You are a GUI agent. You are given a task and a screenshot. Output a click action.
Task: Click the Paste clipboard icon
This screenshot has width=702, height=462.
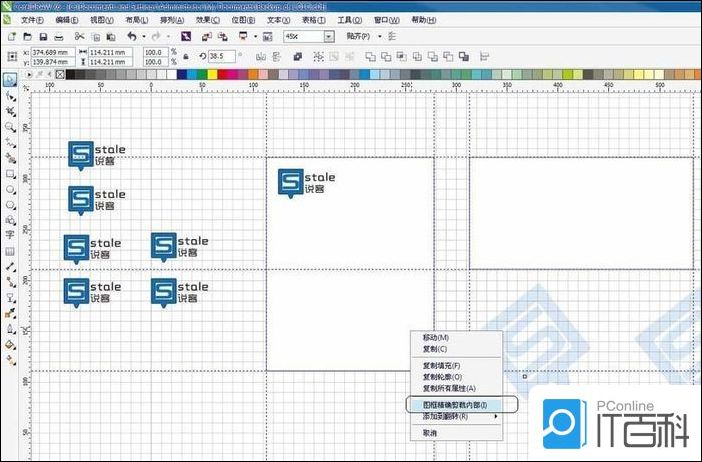(x=111, y=37)
